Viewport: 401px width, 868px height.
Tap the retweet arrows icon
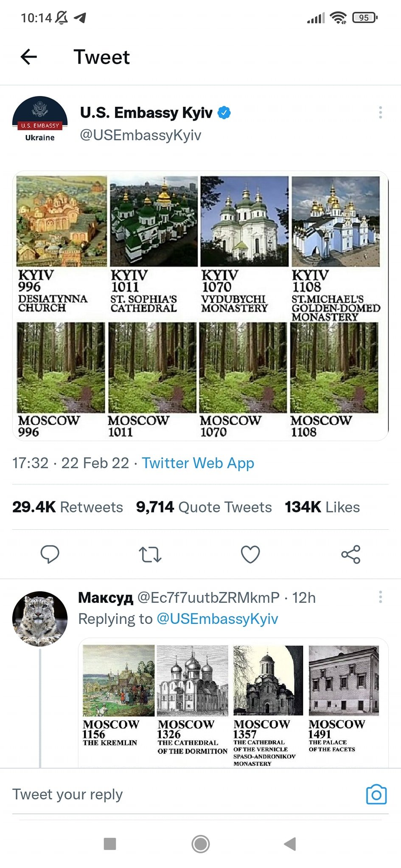coord(150,554)
